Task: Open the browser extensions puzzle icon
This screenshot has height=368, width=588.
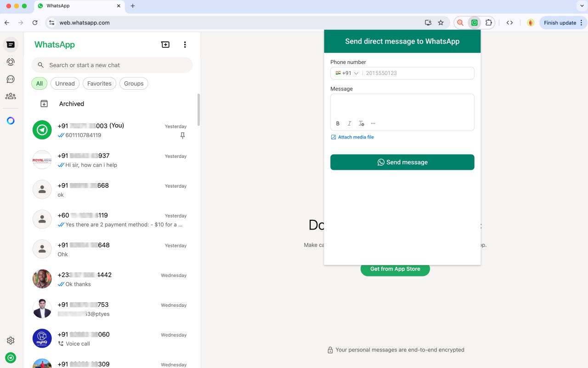Action: click(x=489, y=23)
